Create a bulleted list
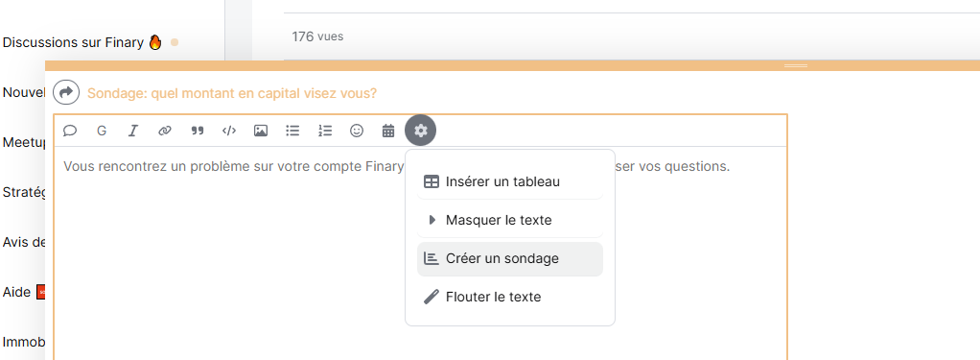Screen dimensions: 980x360 (x=292, y=131)
